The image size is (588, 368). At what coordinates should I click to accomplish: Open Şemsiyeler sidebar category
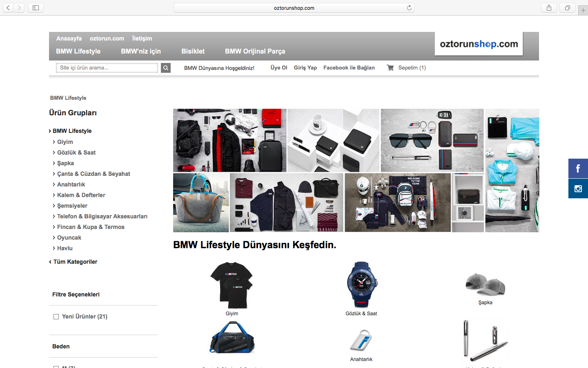(x=72, y=206)
